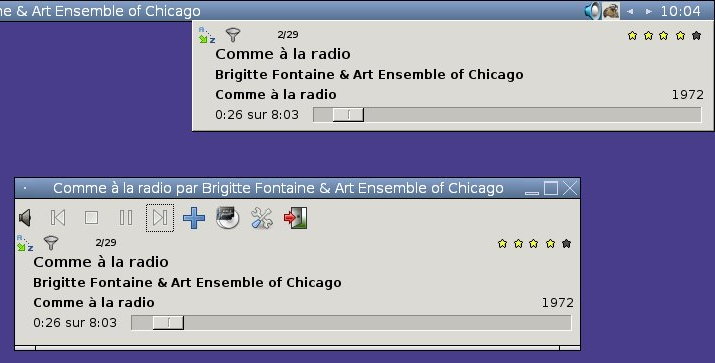Open sort order menu in tray popup
This screenshot has height=363, width=715.
(207, 35)
